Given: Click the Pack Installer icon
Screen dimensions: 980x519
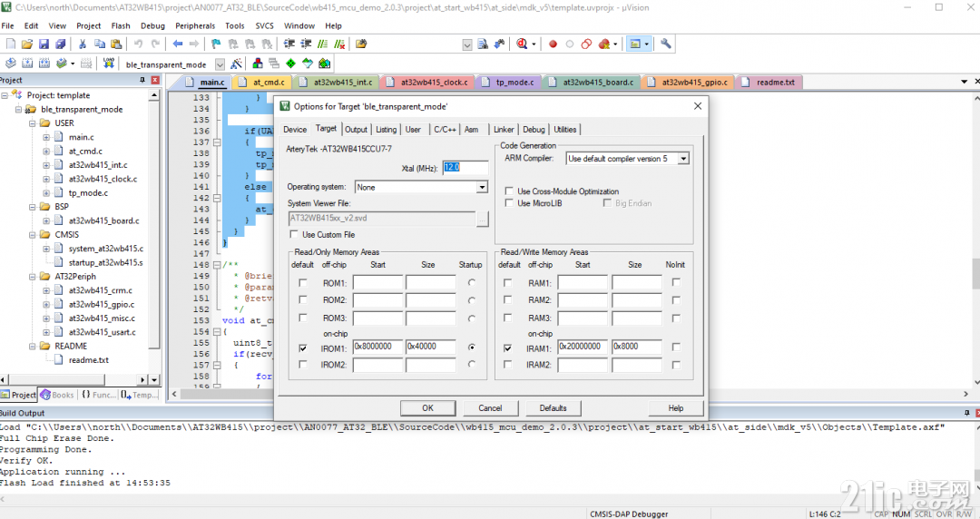Looking at the screenshot, I should click(x=324, y=64).
